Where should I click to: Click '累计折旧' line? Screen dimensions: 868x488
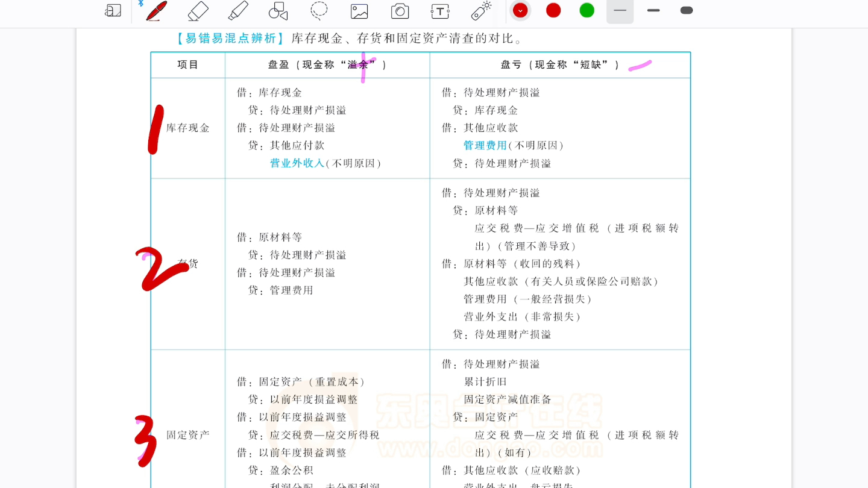485,381
